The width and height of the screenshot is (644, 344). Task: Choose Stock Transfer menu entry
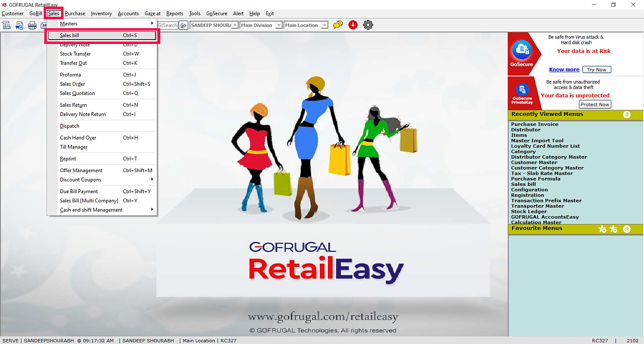(x=102, y=54)
